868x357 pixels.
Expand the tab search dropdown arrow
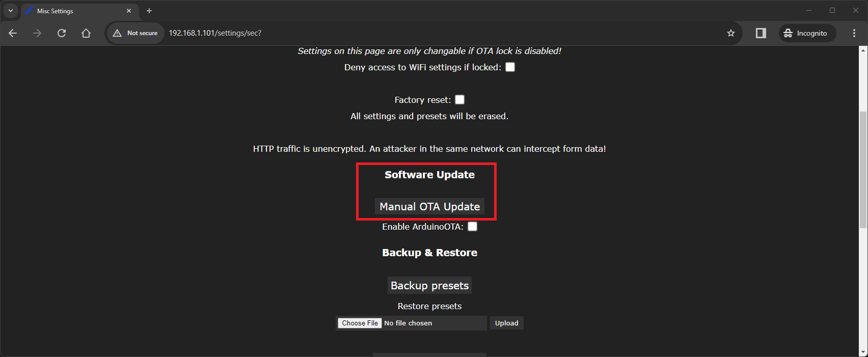point(11,11)
